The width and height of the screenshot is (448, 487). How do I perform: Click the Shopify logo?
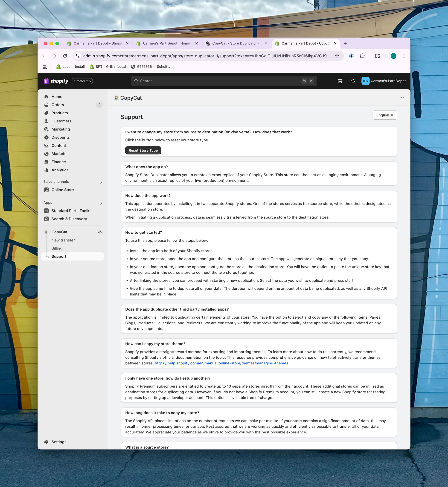56,81
